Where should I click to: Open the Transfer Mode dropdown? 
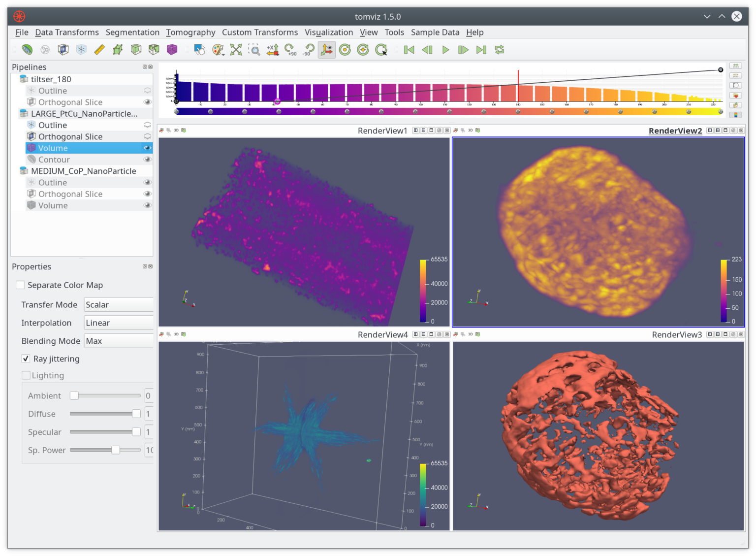tap(118, 304)
